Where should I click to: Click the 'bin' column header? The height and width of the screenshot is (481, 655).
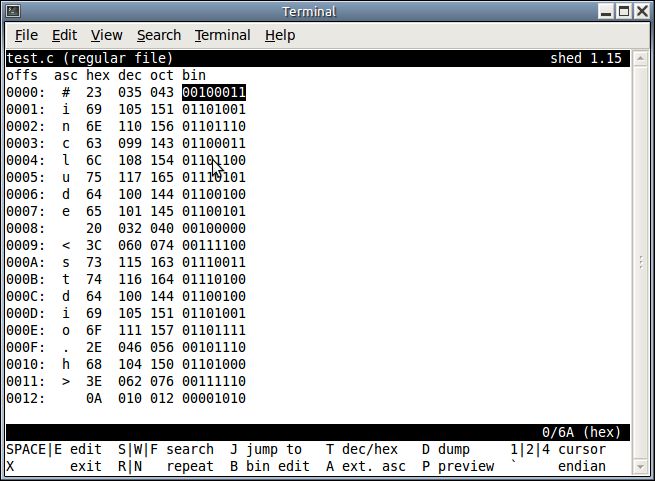[194, 75]
